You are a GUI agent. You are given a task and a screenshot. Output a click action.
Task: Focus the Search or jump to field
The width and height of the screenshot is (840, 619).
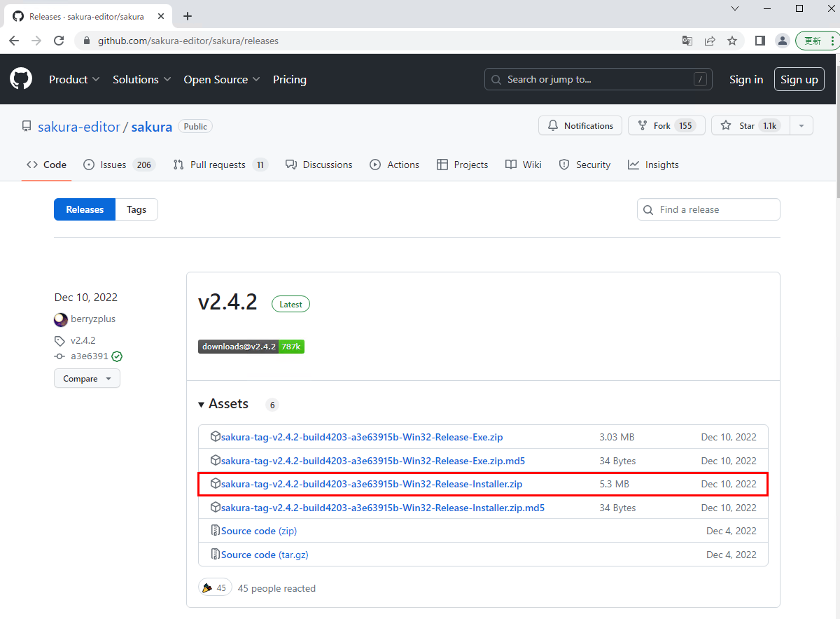tap(598, 79)
